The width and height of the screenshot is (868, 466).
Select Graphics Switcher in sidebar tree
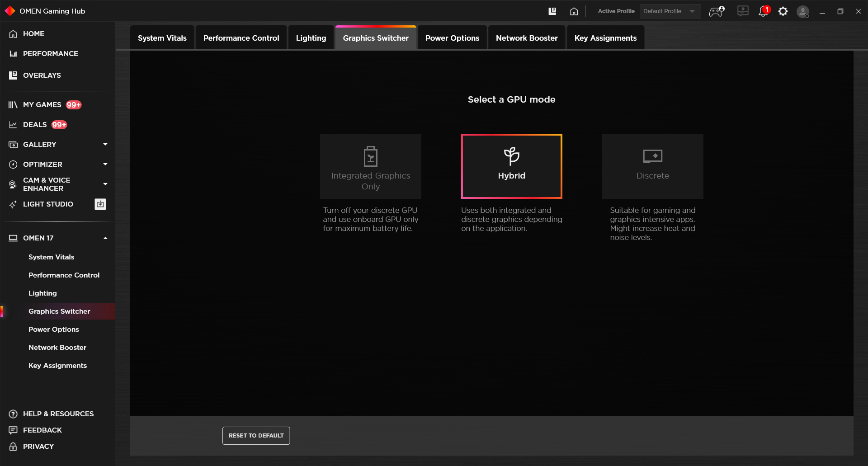(x=59, y=311)
